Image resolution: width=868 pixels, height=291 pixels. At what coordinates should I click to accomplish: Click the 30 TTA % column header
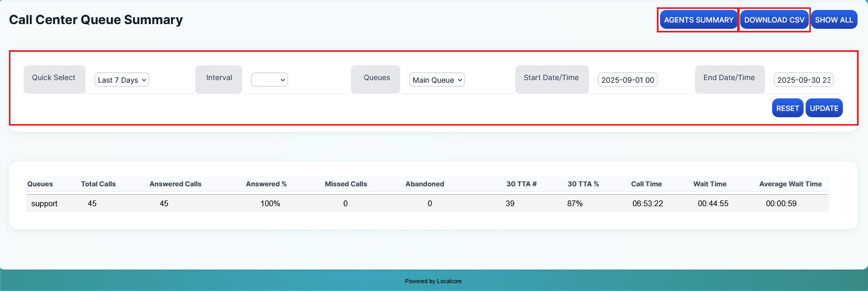click(583, 184)
